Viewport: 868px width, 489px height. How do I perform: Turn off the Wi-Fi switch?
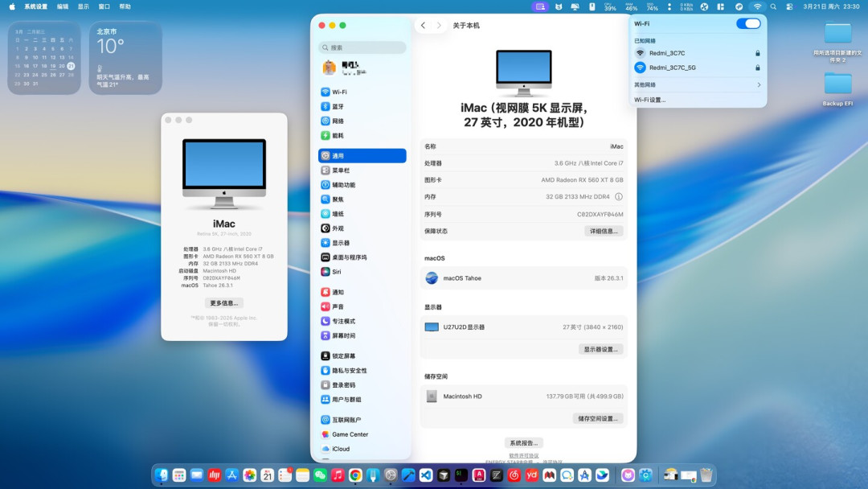click(748, 24)
